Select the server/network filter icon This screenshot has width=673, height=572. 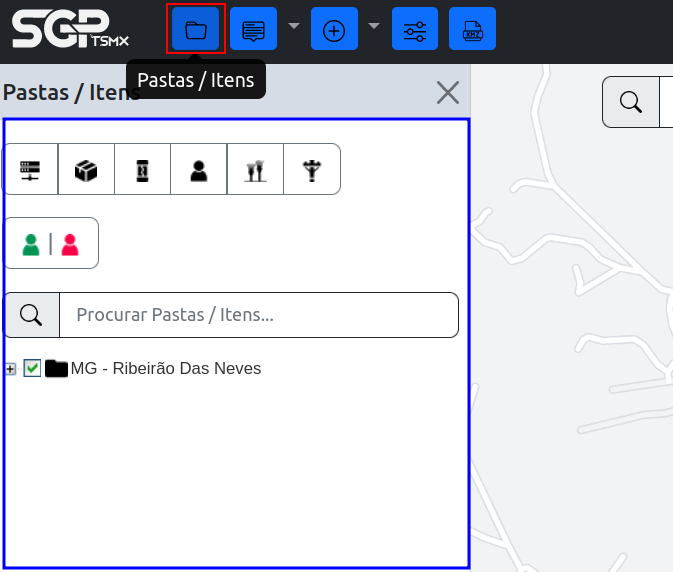point(31,169)
